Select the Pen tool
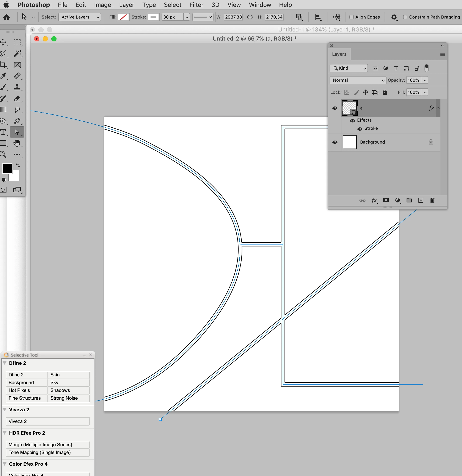The image size is (462, 476). tap(17, 121)
